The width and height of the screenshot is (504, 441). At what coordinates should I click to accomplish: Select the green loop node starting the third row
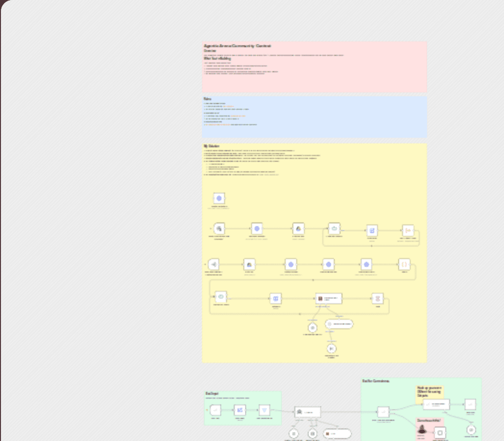[x=221, y=297]
